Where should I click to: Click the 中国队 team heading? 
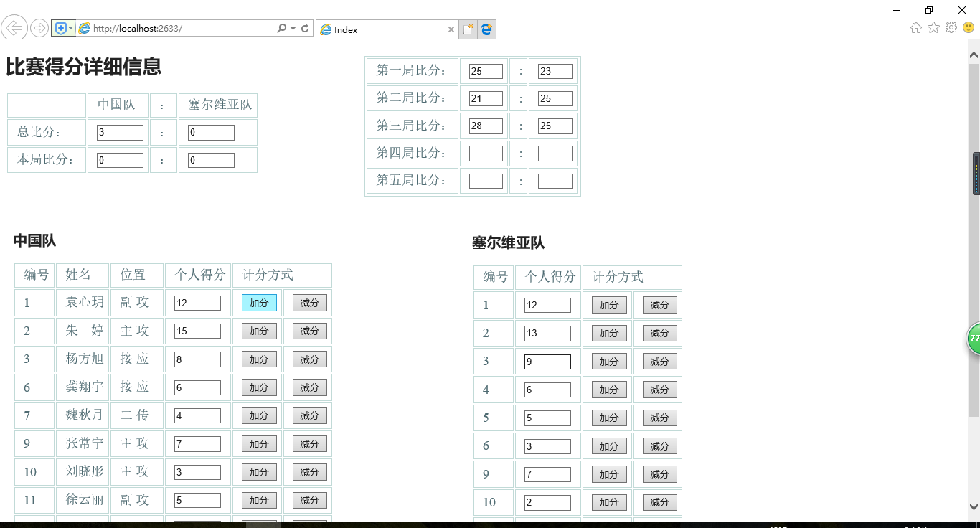click(34, 240)
